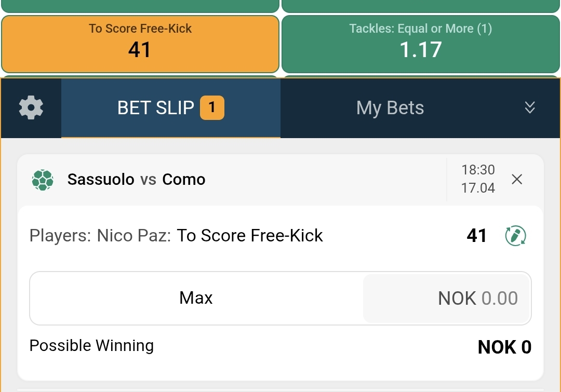This screenshot has width=561, height=392.
Task: Collapse bet slip with double chevron
Action: coord(529,107)
